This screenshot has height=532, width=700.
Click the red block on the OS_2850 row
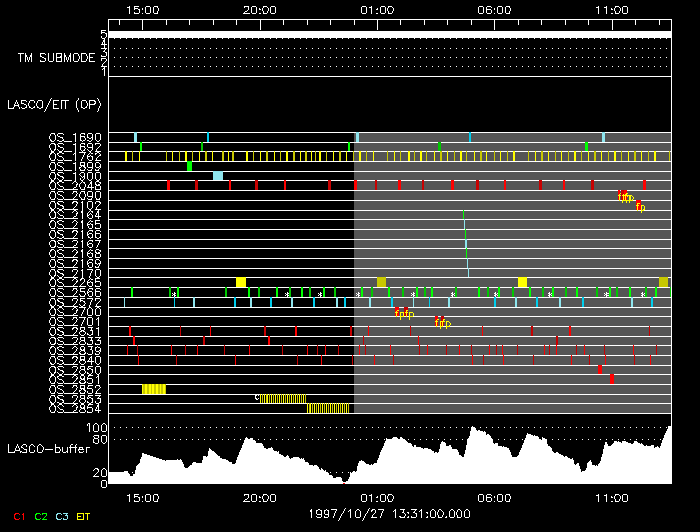coord(600,369)
